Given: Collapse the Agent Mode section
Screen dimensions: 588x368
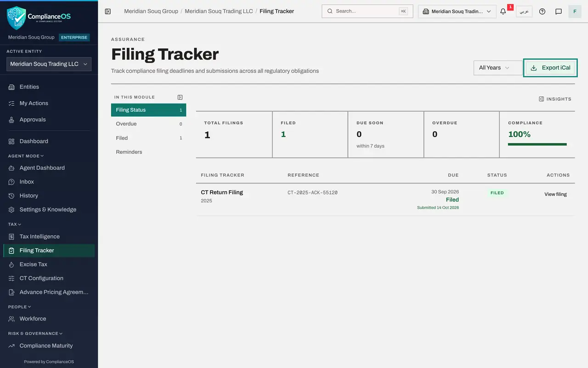Looking at the screenshot, I should [x=26, y=156].
